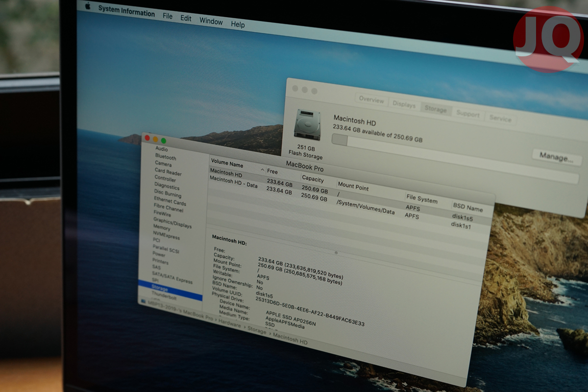Select Disc Burning in the sidebar

click(x=168, y=194)
